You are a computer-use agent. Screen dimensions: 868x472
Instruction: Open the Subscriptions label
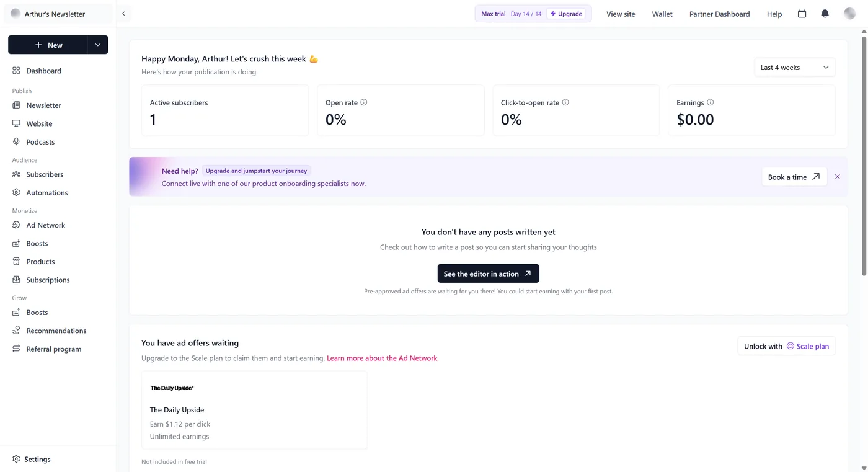48,280
